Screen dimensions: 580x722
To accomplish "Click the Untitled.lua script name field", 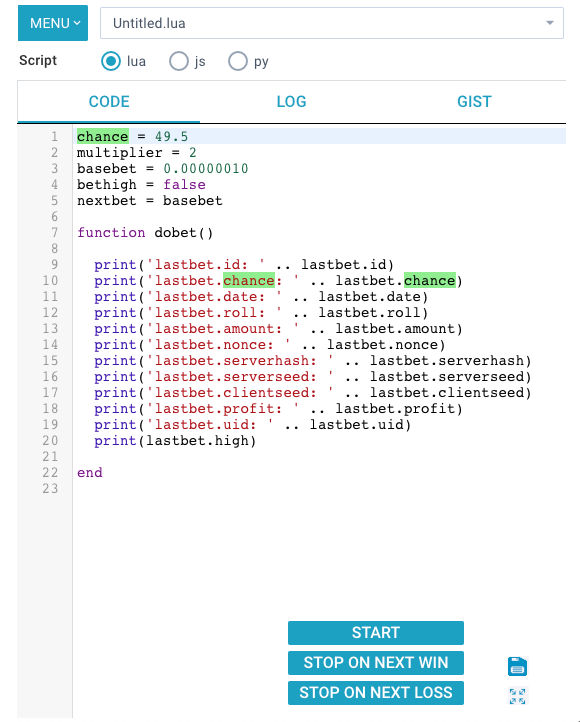I will 332,23.
